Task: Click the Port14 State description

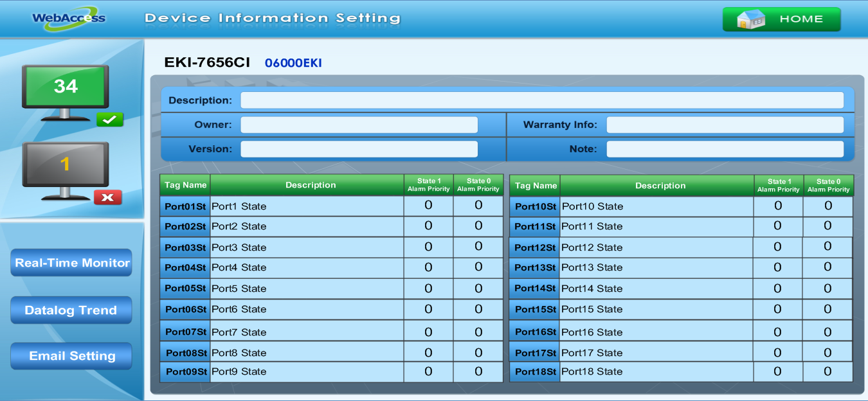Action: tap(656, 289)
